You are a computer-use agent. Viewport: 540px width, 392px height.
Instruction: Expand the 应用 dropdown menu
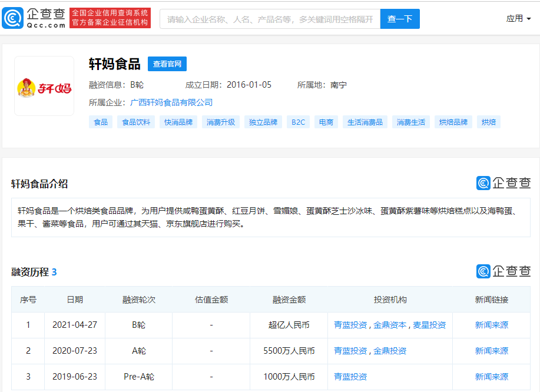(x=518, y=19)
